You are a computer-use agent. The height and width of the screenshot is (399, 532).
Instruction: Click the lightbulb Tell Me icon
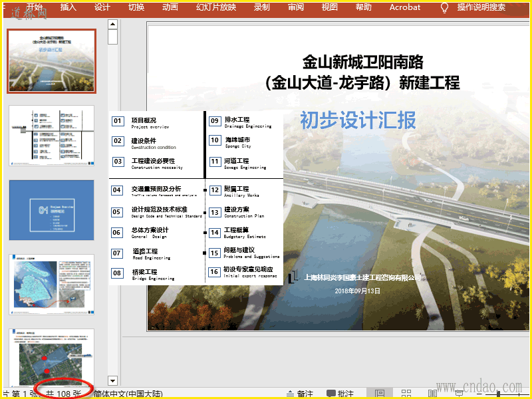pyautogui.click(x=445, y=7)
